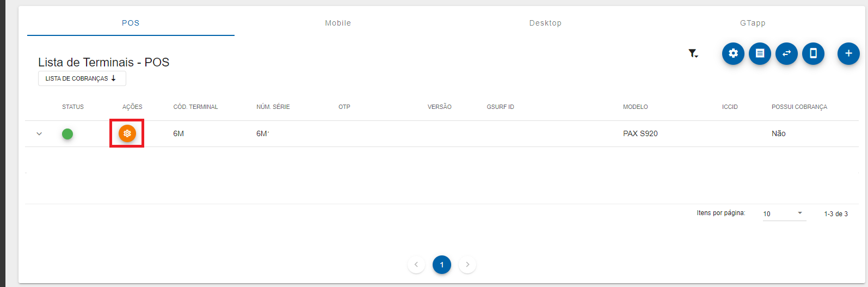Click the blue smartphone icon button
The image size is (868, 287).
point(813,53)
